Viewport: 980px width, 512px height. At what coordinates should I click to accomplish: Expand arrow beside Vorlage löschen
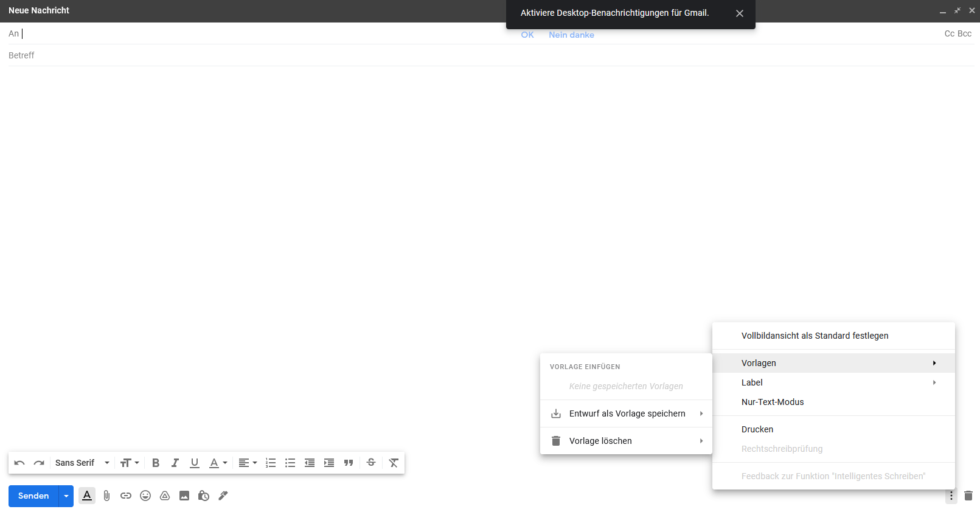701,441
